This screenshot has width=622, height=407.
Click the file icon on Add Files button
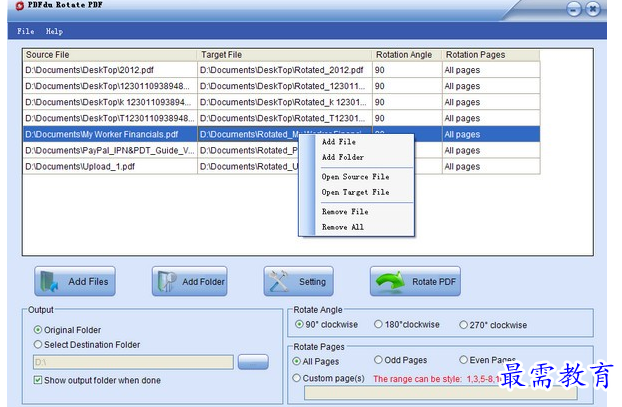click(x=50, y=282)
